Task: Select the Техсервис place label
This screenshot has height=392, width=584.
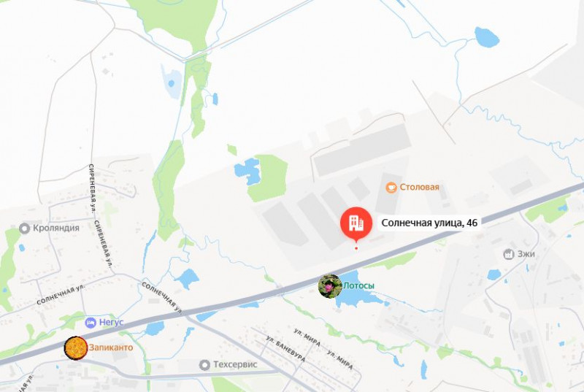Action: tap(235, 364)
